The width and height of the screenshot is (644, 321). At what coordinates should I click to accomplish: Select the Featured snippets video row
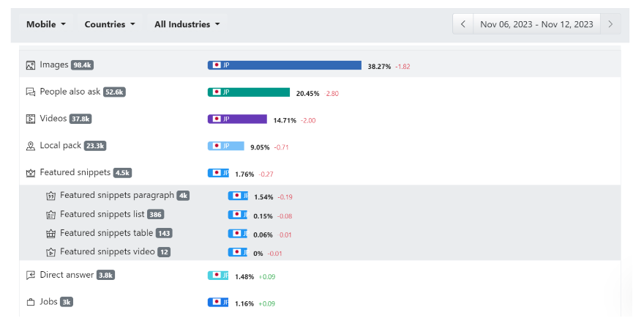108,252
